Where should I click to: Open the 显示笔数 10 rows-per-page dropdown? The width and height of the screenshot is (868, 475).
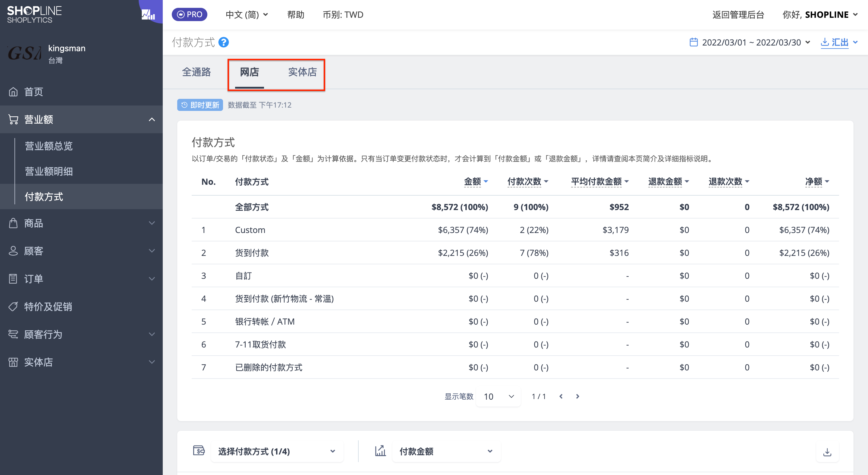(x=498, y=397)
